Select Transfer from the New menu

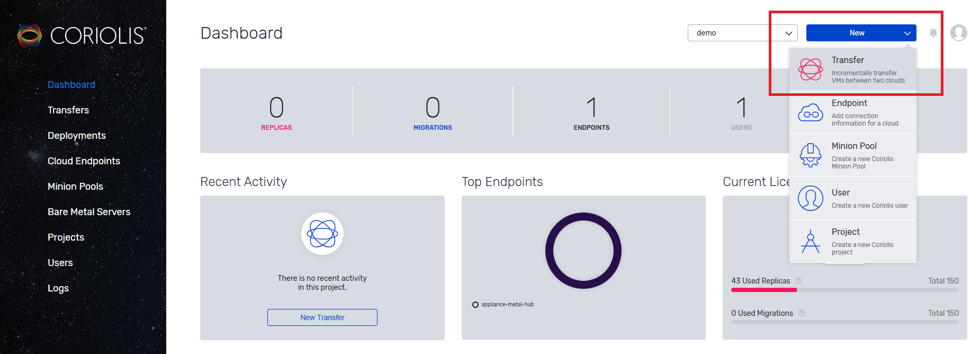[x=853, y=69]
